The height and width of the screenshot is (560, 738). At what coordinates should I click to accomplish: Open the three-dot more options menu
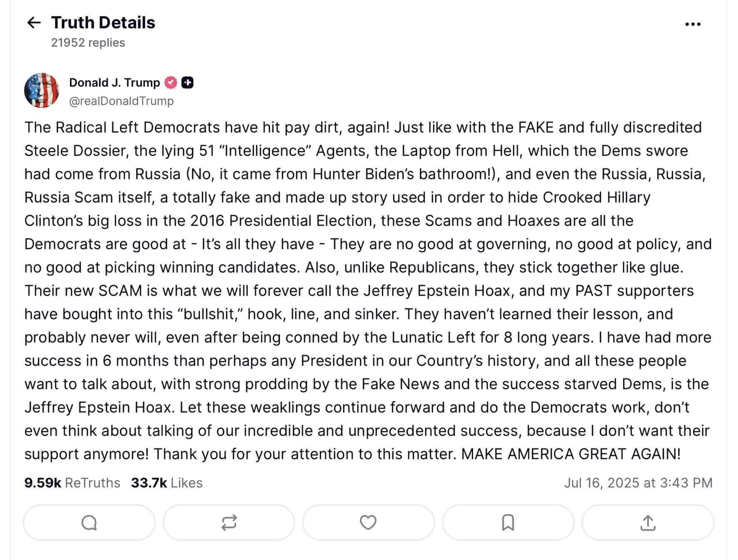(693, 25)
